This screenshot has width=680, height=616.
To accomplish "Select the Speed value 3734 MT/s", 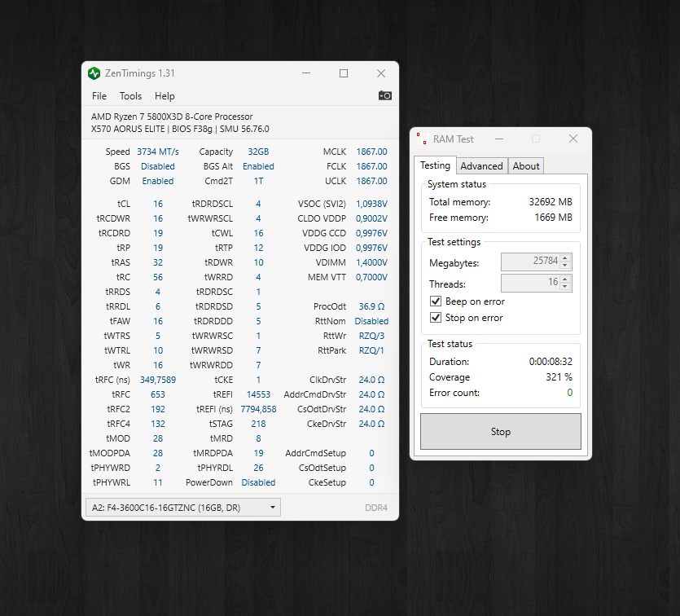I will pyautogui.click(x=158, y=152).
